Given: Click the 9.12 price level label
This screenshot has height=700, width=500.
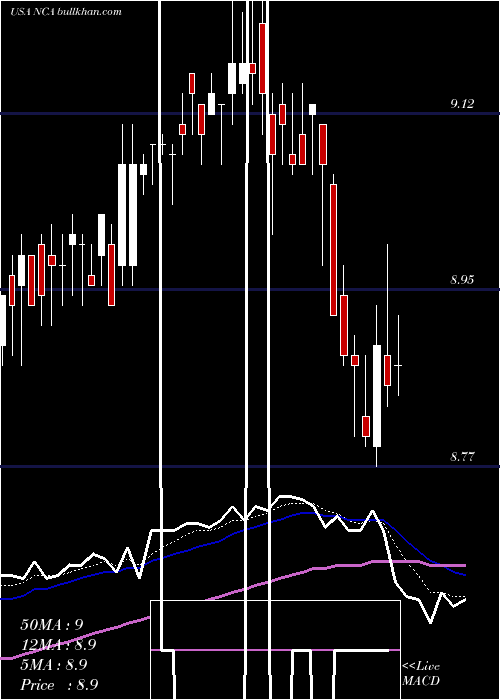Looking at the screenshot, I should pyautogui.click(x=462, y=104).
